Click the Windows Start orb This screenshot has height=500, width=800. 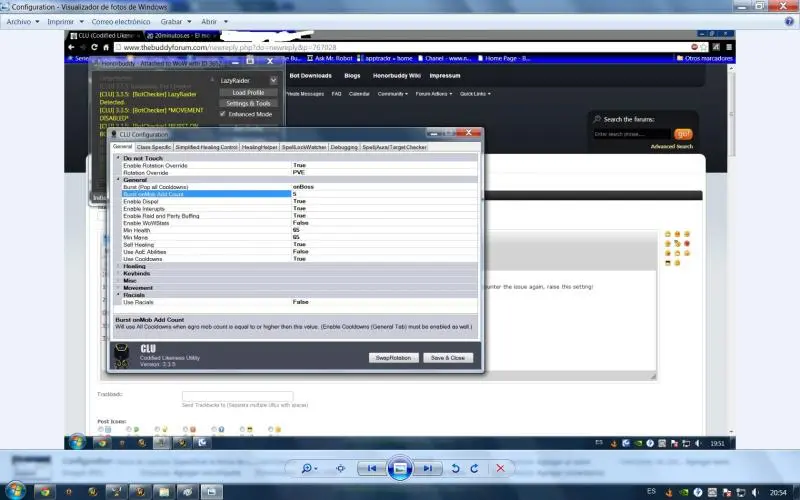point(14,491)
